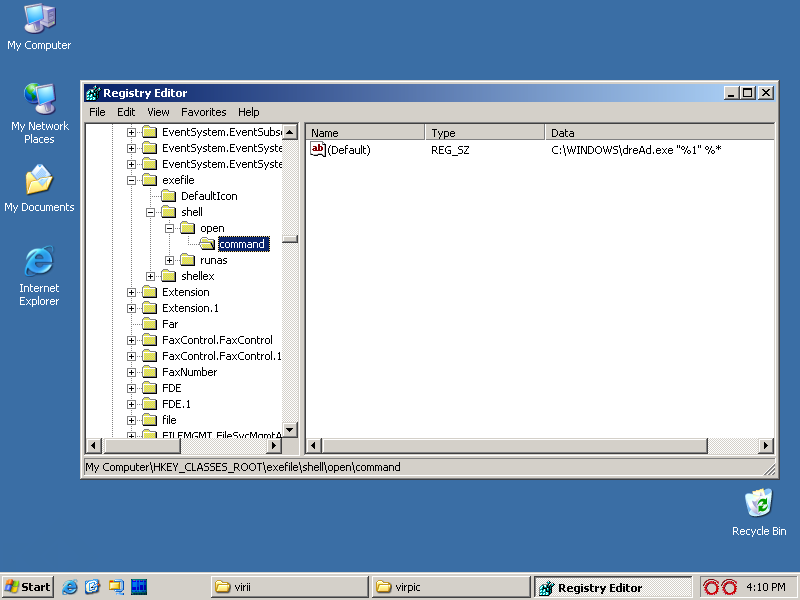Screen dimensions: 800x600
Task: Click the Type column header
Action: 485,133
